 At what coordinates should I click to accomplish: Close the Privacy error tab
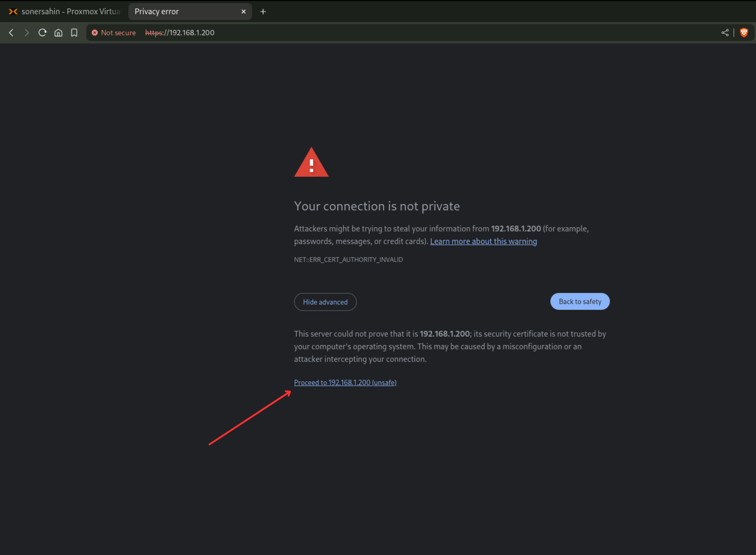click(243, 11)
